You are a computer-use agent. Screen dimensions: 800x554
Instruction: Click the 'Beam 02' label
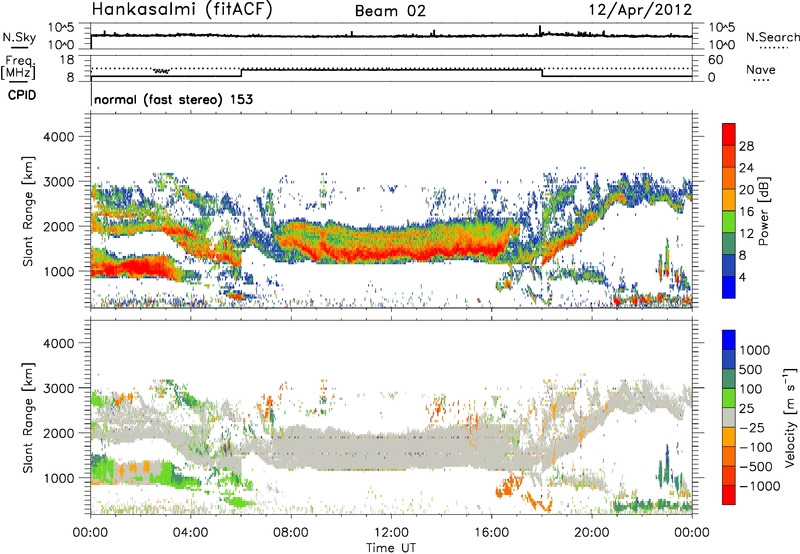[x=390, y=11]
